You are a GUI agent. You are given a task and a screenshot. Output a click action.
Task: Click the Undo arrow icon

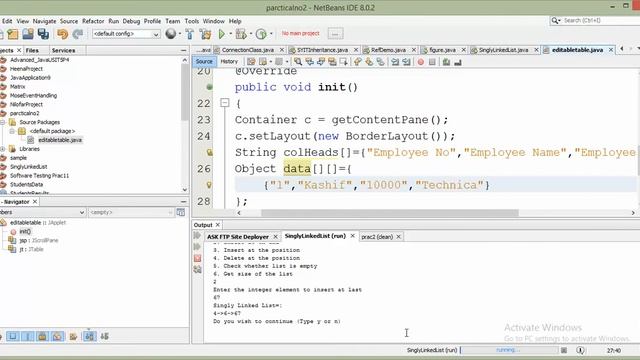coord(62,34)
